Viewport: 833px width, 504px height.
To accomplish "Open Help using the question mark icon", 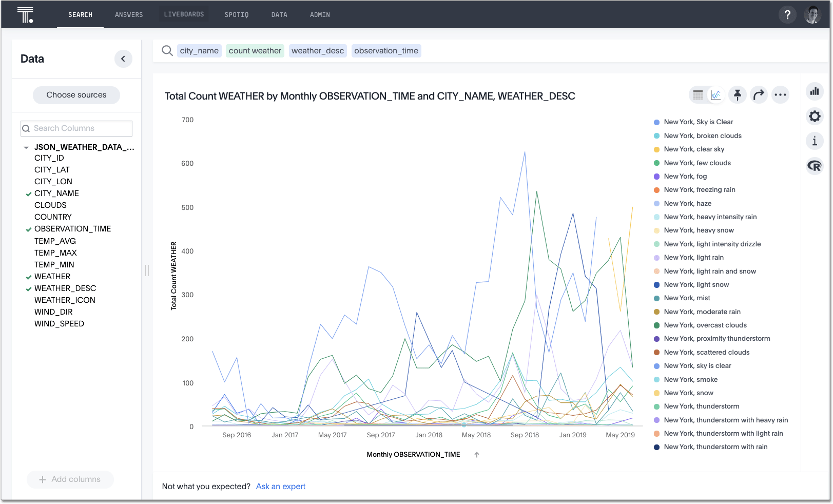I will click(x=787, y=14).
